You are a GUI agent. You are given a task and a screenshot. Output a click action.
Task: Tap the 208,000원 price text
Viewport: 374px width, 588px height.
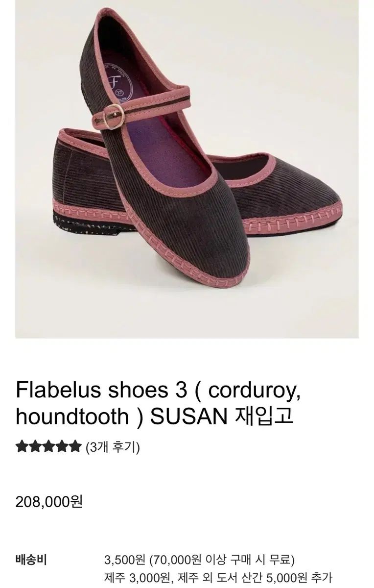(49, 501)
